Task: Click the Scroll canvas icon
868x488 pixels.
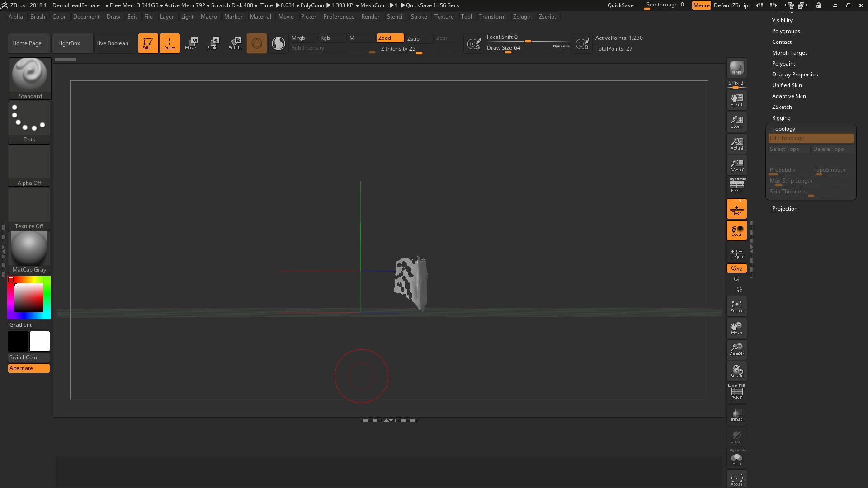Action: [736, 100]
